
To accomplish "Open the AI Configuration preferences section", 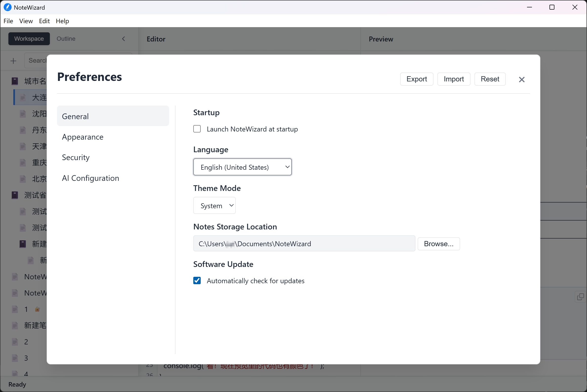I will pyautogui.click(x=113, y=178).
